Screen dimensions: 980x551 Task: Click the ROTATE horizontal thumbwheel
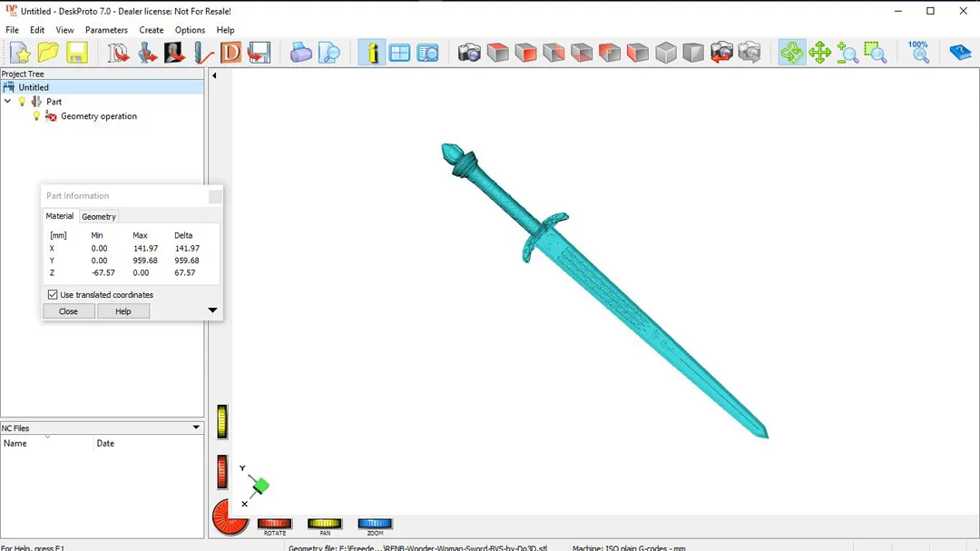click(x=274, y=524)
